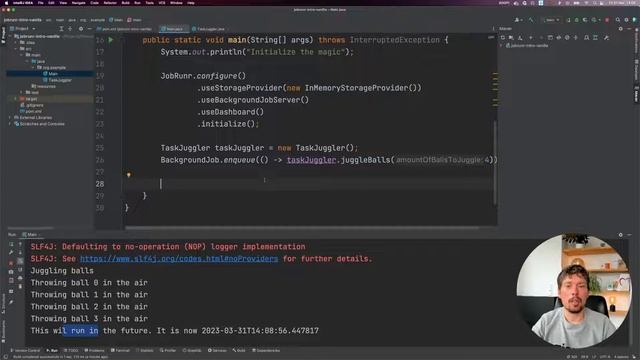The height and width of the screenshot is (360, 640).
Task: Open the Build tool window
Action: click(239, 350)
